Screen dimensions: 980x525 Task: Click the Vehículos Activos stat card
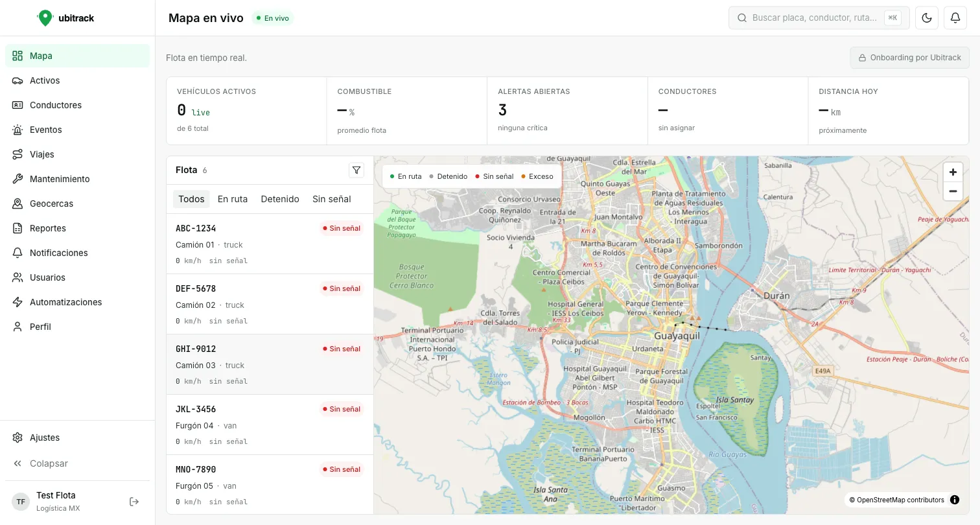(x=246, y=111)
